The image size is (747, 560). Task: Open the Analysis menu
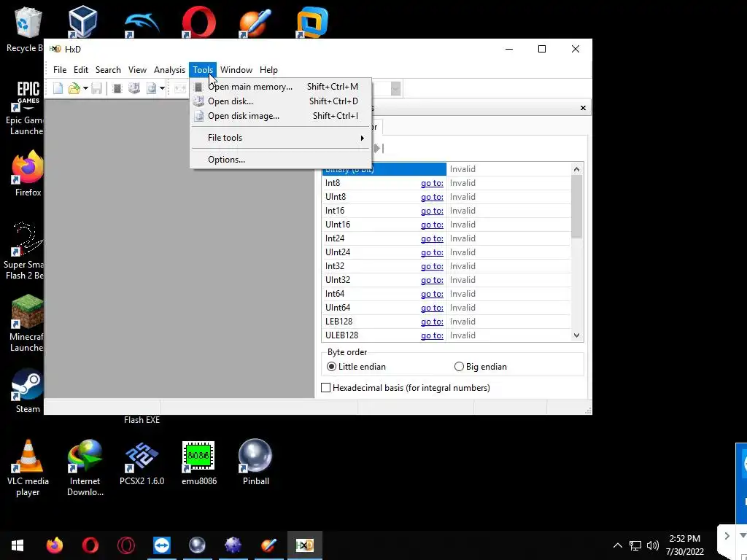[169, 70]
